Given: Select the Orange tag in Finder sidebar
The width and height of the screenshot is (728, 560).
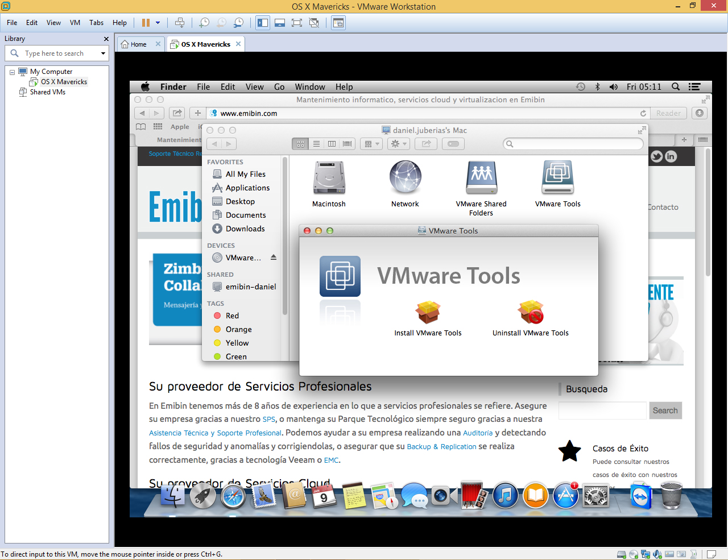Looking at the screenshot, I should (238, 329).
